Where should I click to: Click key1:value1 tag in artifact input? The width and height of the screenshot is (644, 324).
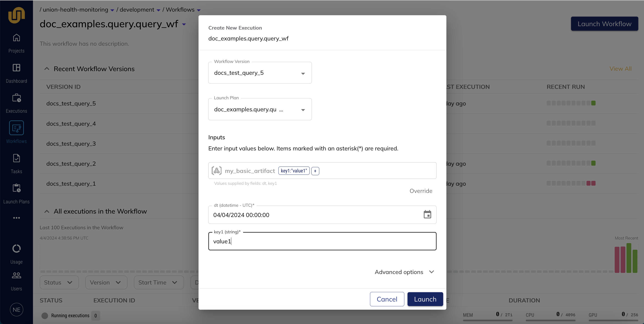294,171
